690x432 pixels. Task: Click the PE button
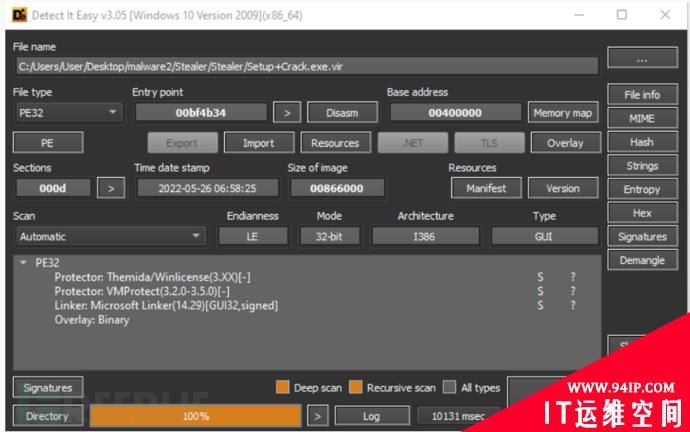[x=48, y=143]
